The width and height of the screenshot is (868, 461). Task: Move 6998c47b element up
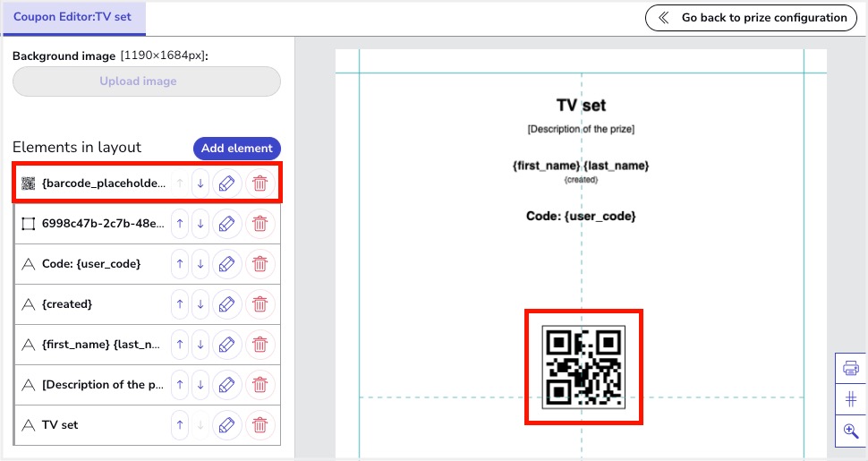pos(180,224)
